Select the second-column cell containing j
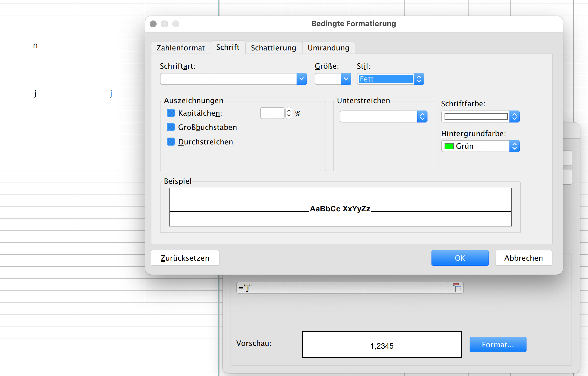Screen dimensions: 588x376 point(111,93)
